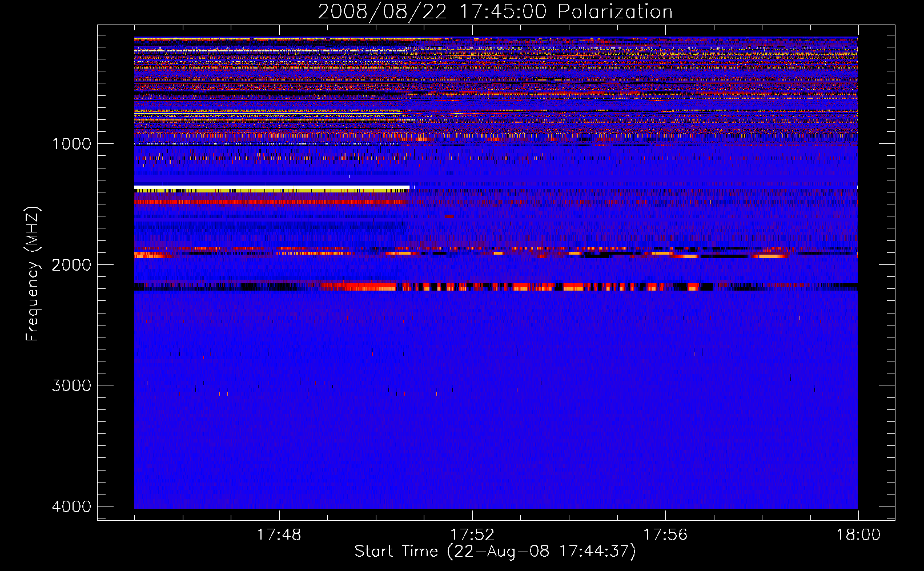Click the 17:52 time tick label
Screen dimensions: 924x571
coord(472,535)
